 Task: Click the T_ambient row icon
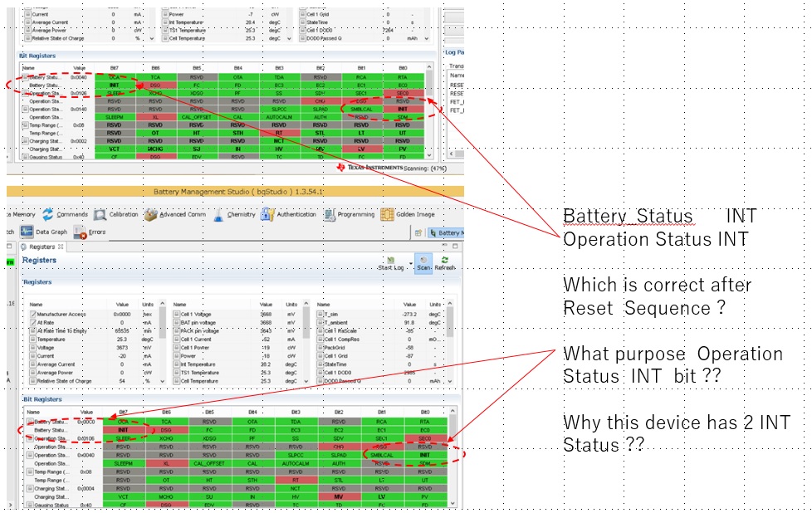[x=320, y=323]
